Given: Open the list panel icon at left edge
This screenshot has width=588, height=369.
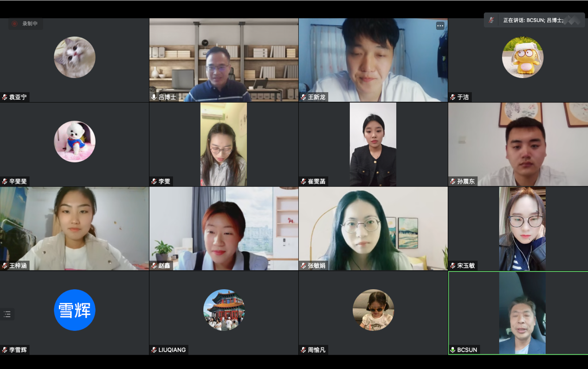Looking at the screenshot, I should coord(7,314).
